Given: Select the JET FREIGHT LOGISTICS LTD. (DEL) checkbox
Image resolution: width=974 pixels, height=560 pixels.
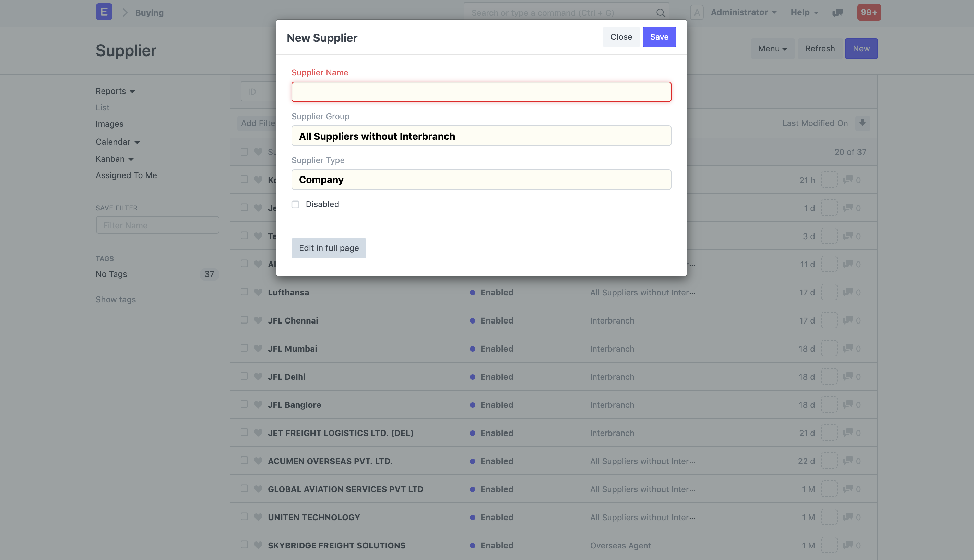Looking at the screenshot, I should pos(244,432).
